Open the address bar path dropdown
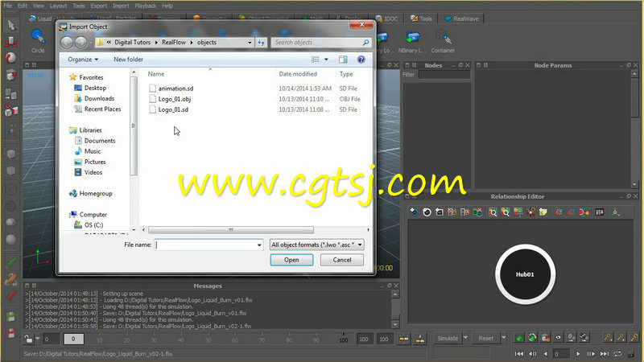This screenshot has height=362, width=644. tap(250, 43)
